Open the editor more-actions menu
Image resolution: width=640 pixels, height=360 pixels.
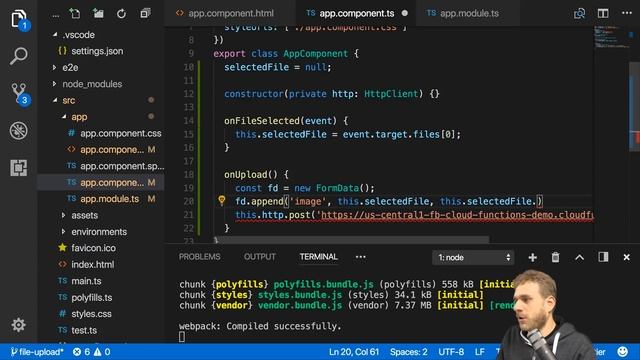point(627,13)
